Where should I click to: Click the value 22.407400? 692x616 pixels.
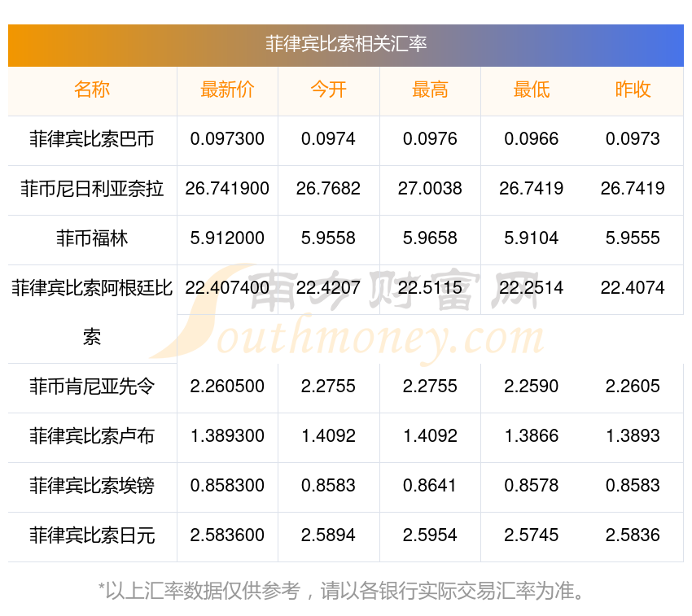227,288
